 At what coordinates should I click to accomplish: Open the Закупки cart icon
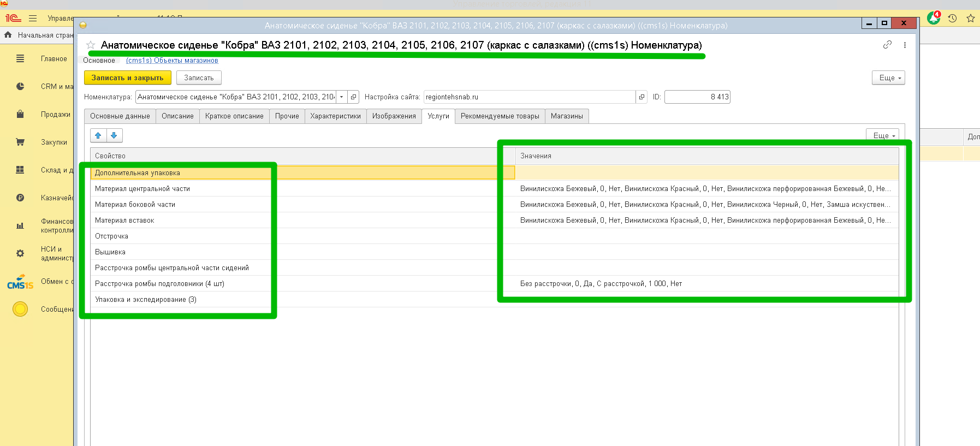[x=20, y=142]
